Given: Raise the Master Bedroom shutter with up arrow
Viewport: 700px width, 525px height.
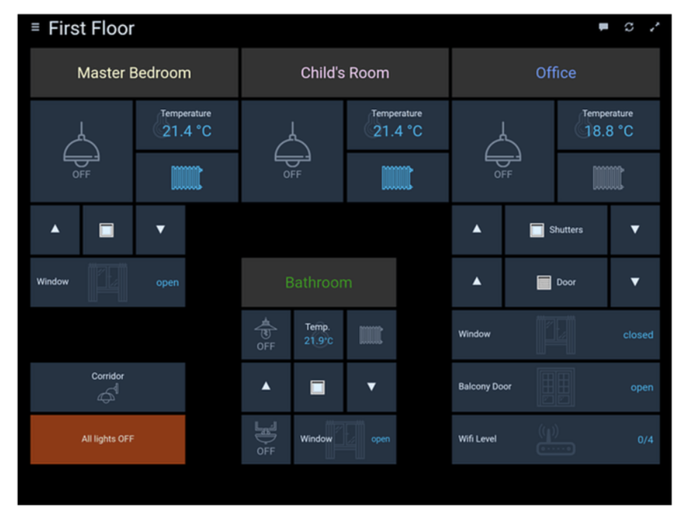Looking at the screenshot, I should click(55, 230).
